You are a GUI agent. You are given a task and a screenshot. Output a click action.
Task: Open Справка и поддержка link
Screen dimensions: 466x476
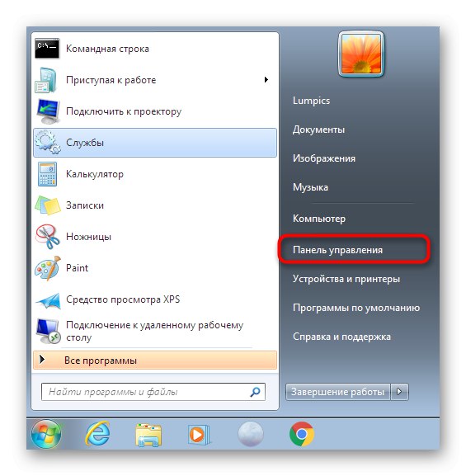coord(341,337)
